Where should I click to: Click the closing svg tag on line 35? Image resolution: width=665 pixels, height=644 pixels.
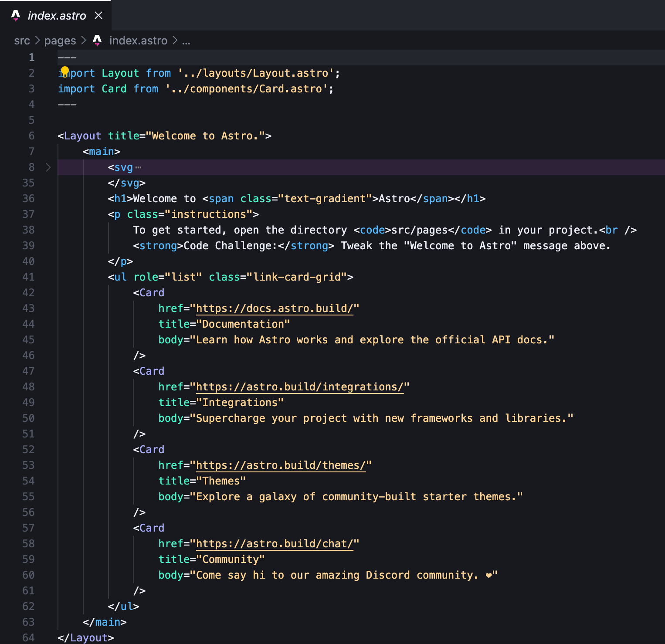click(x=127, y=183)
